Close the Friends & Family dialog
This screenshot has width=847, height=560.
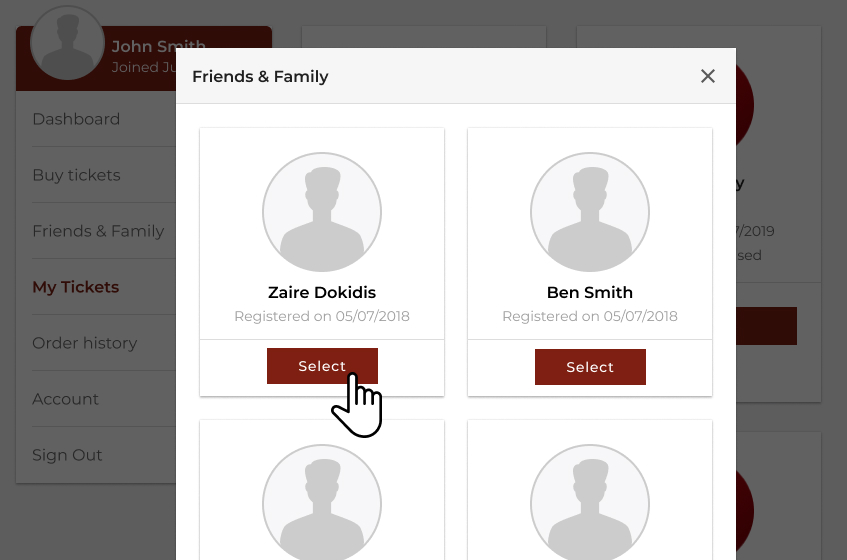click(708, 76)
